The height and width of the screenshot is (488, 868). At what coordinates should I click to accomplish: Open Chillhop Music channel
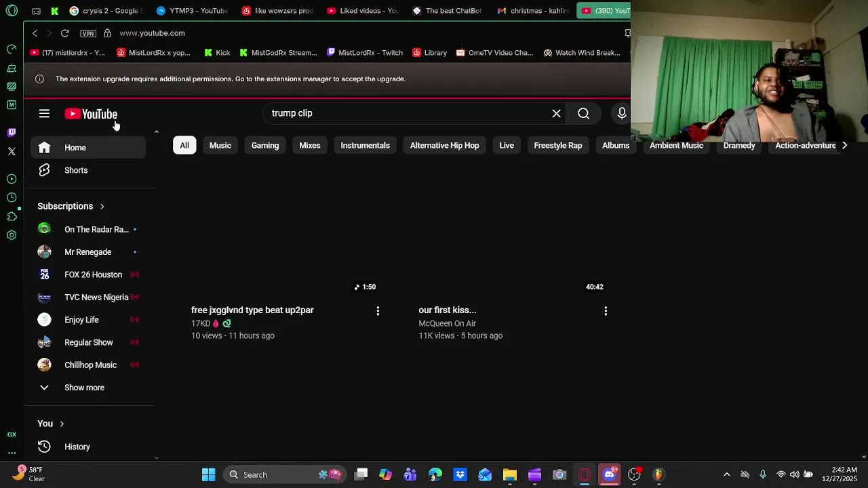88,365
